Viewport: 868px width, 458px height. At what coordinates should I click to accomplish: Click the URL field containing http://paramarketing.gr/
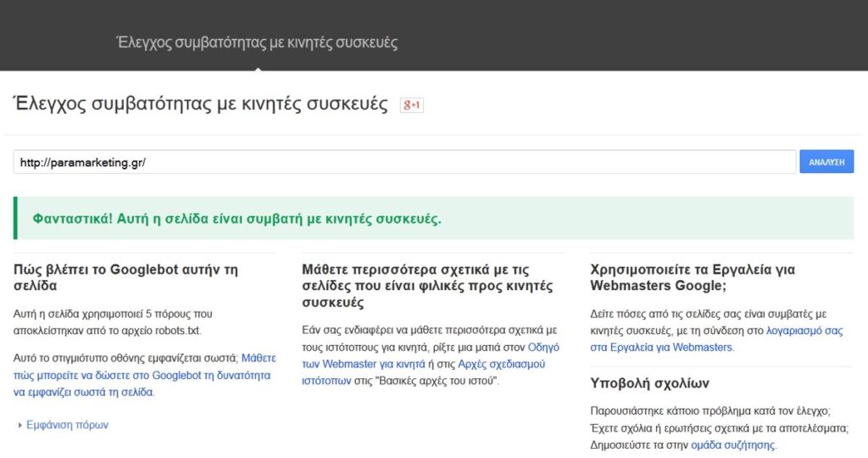coord(404,162)
